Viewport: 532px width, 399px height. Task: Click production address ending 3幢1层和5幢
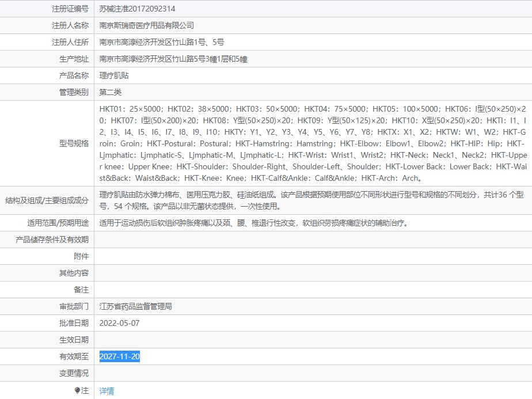[173, 59]
